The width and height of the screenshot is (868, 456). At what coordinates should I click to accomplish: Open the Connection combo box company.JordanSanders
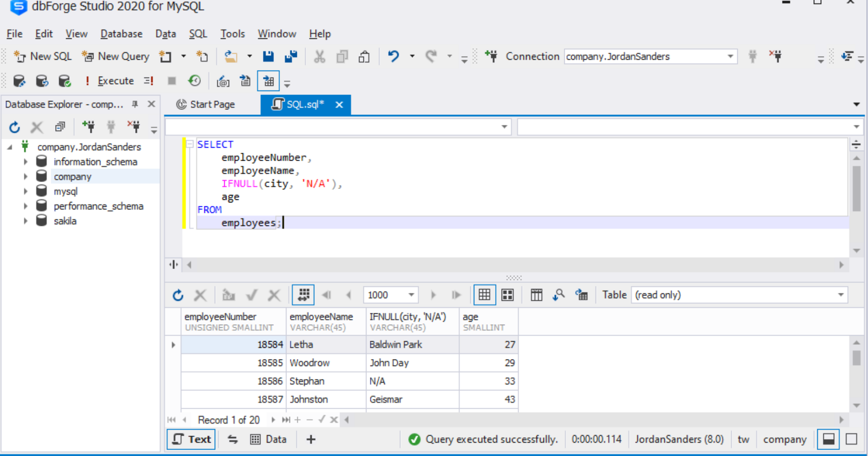tap(650, 56)
